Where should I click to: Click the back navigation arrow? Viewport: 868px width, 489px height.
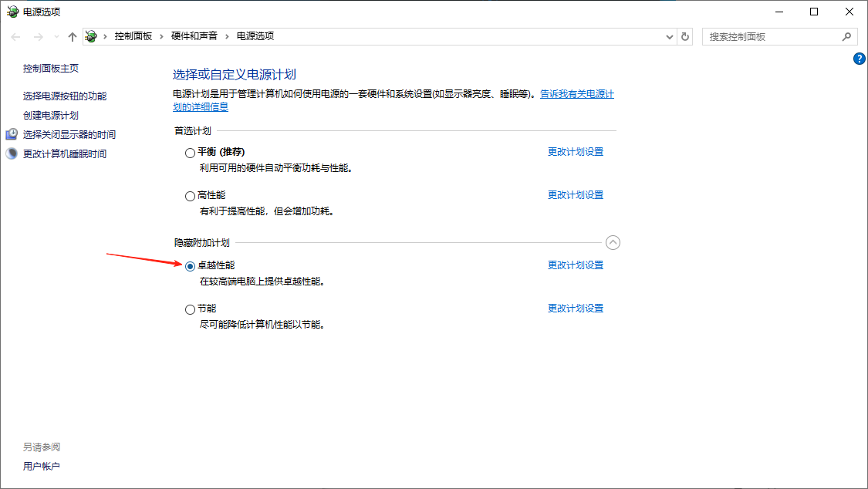(x=16, y=37)
